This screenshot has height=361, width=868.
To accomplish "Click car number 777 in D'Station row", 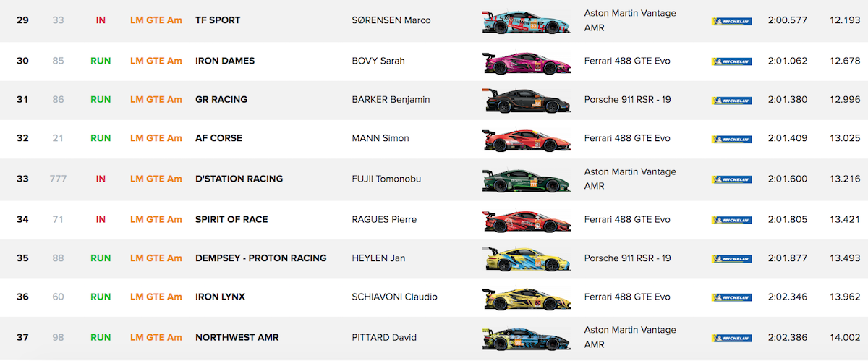I will click(x=58, y=179).
